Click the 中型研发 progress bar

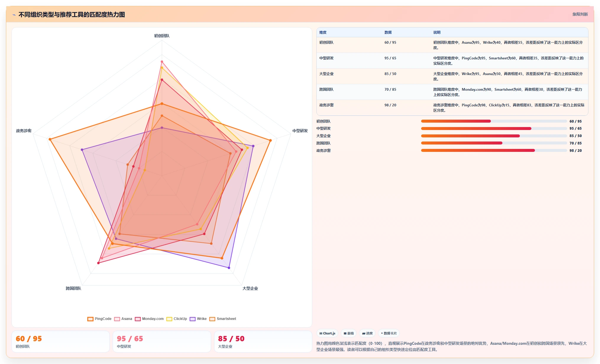tap(494, 129)
